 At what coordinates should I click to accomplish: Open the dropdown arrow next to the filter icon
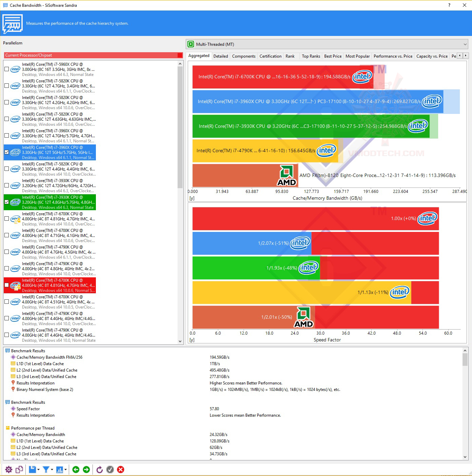coord(52,470)
